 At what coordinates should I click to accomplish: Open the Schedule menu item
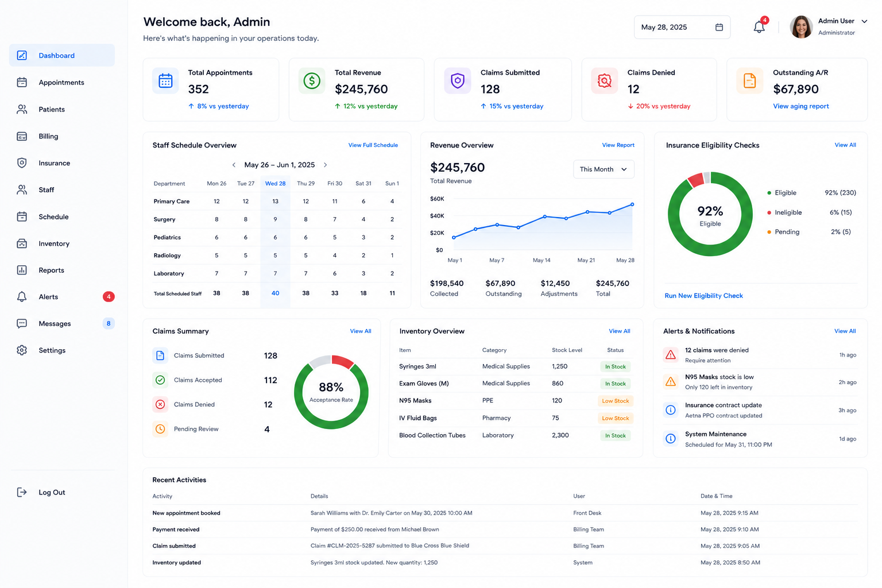click(62, 216)
